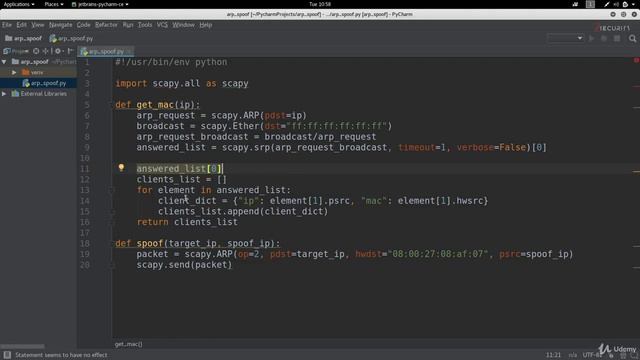
Task: Click the warning stripe mark beside line 11
Action: [636, 171]
